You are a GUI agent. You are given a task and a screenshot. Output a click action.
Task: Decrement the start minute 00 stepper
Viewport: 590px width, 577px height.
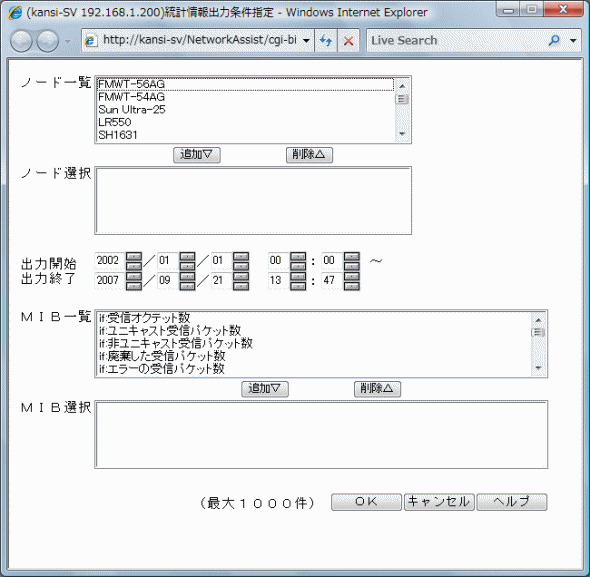pos(352,266)
